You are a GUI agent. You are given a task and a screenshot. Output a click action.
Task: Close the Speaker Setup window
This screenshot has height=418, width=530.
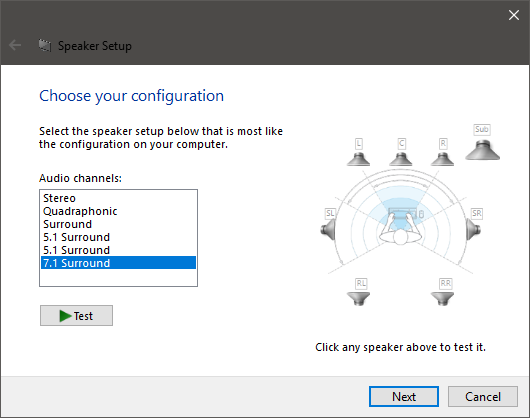tap(514, 15)
